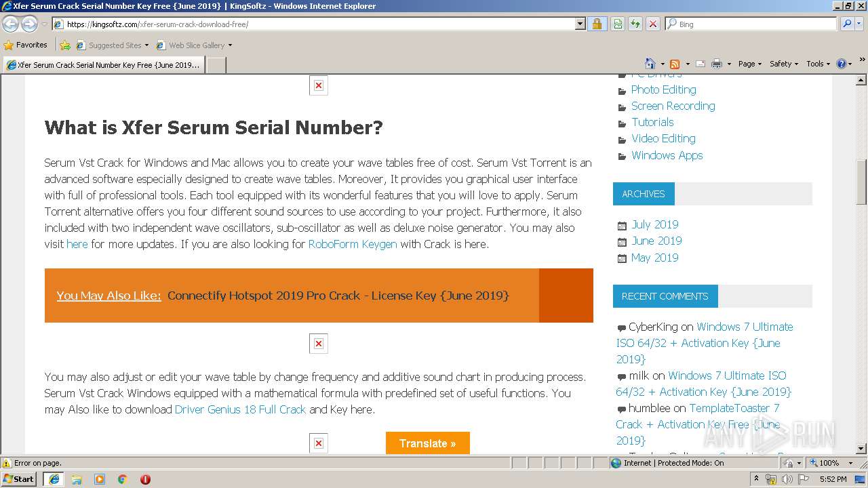Open the 'here' updates link
The width and height of the screenshot is (868, 488).
77,244
